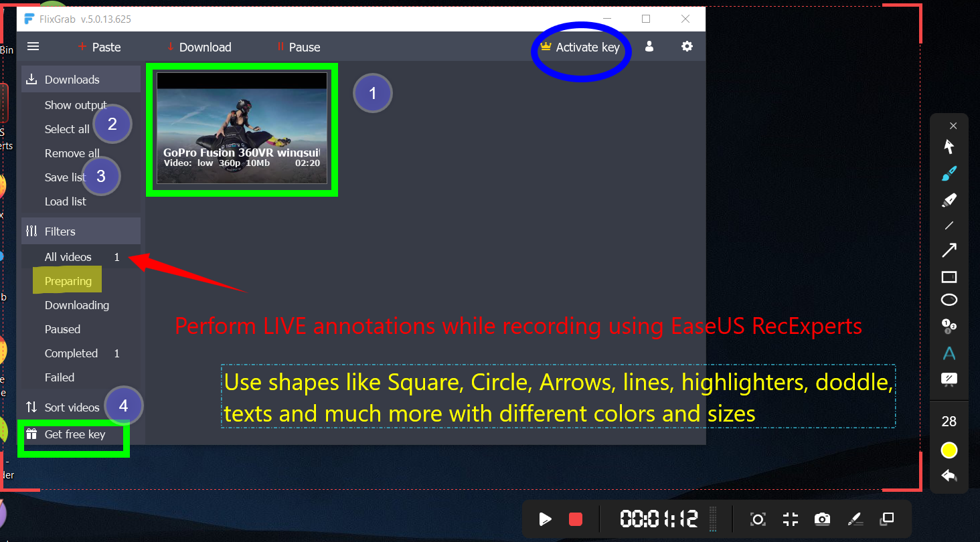Show the Completed videos filter

[71, 353]
